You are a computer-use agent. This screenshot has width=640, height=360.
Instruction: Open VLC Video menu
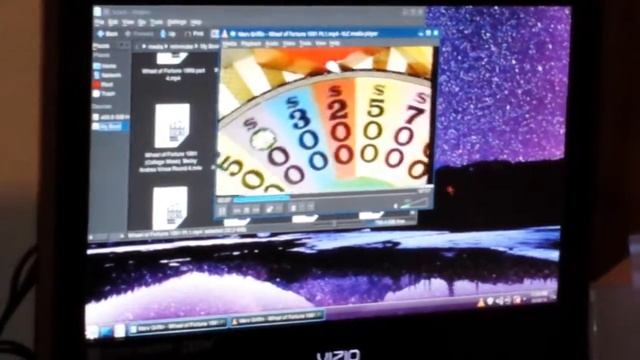pyautogui.click(x=289, y=43)
